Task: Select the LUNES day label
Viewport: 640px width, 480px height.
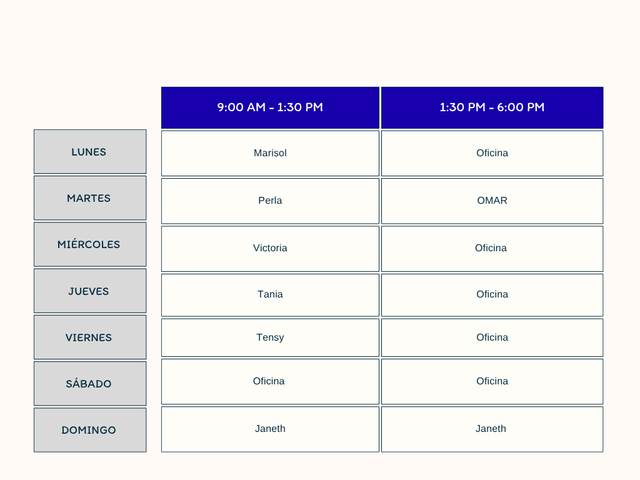Action: click(90, 152)
